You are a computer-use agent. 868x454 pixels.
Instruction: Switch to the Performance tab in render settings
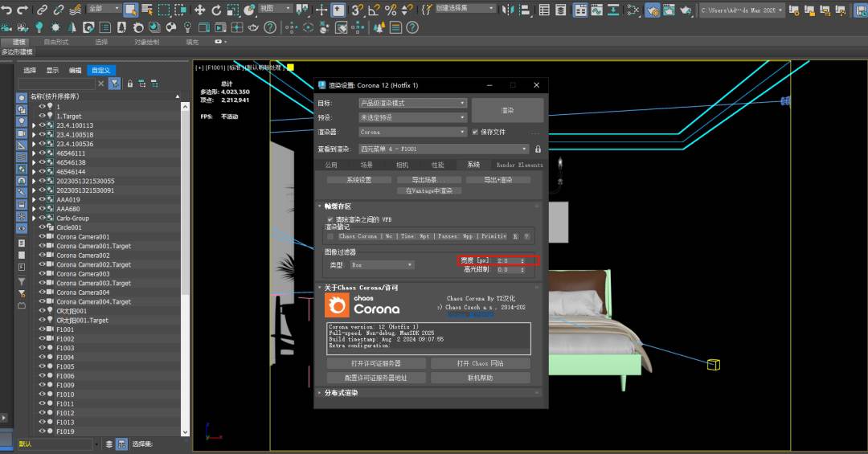click(437, 165)
